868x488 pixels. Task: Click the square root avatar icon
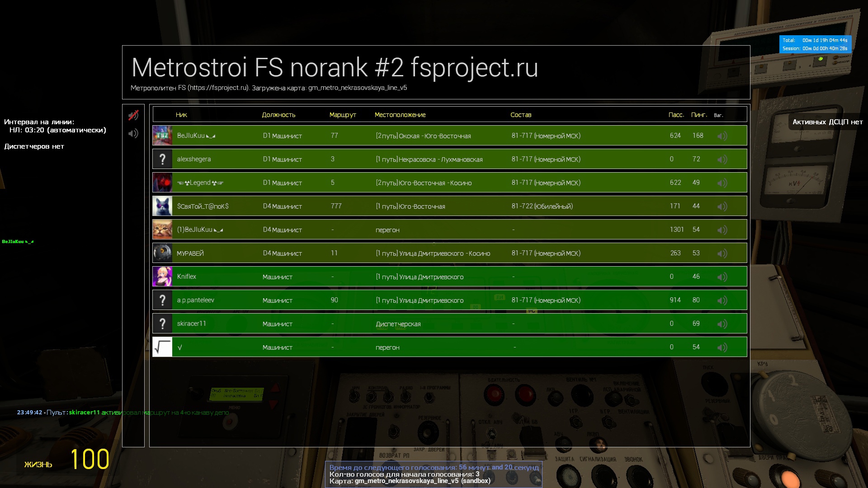[162, 347]
